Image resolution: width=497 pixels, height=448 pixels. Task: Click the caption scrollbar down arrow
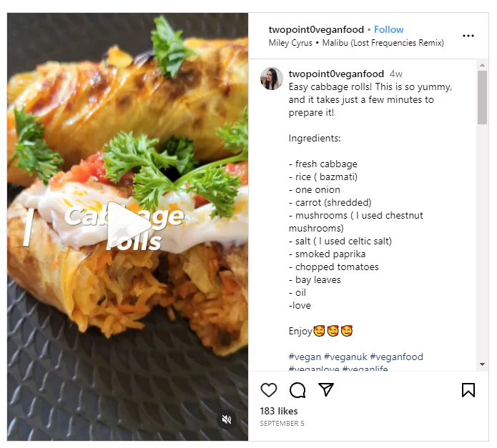click(482, 364)
